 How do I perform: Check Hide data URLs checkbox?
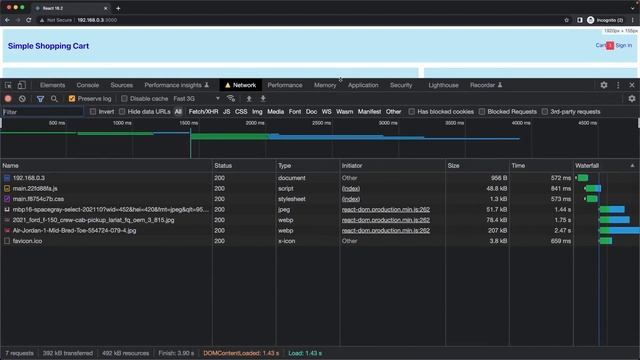pos(122,112)
